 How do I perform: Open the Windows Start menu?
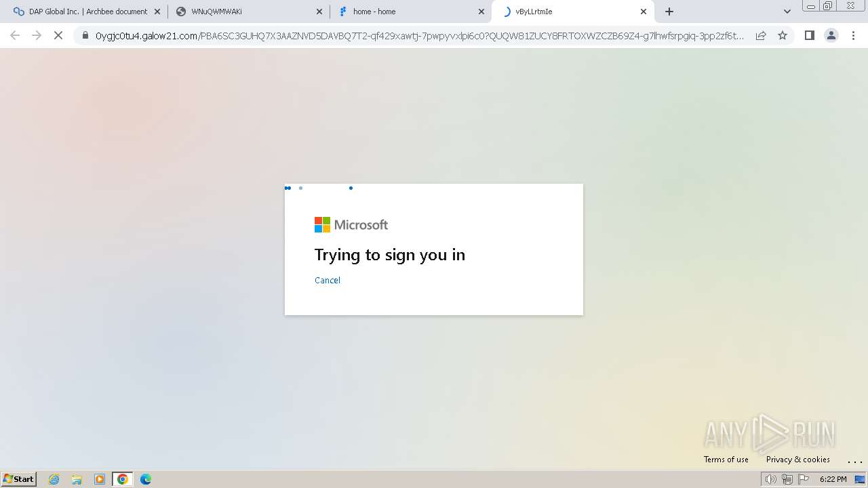[19, 479]
